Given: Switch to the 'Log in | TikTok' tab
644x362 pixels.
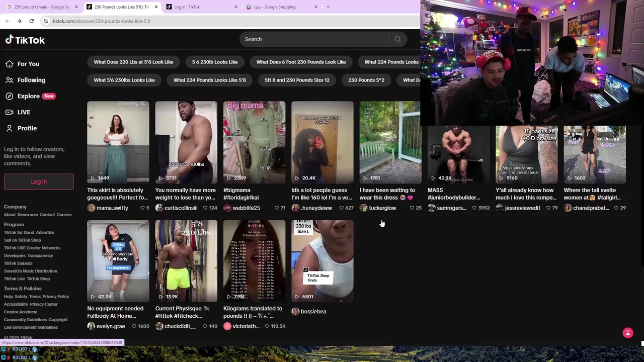Looking at the screenshot, I should [x=201, y=7].
